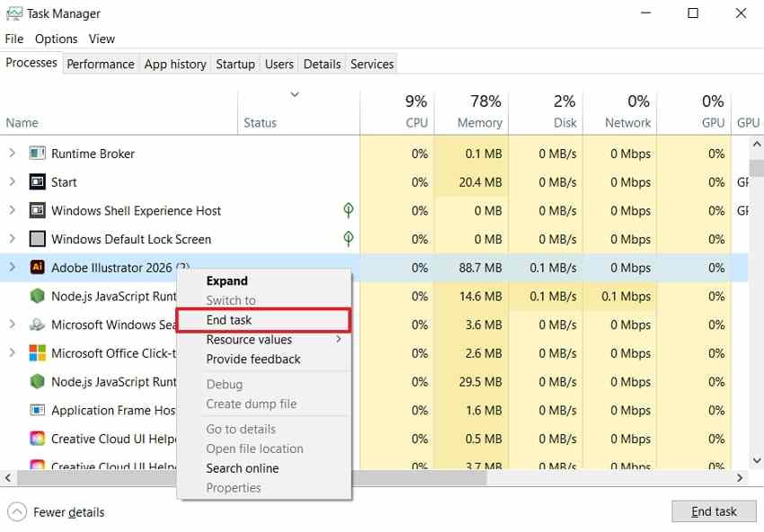The height and width of the screenshot is (532, 764).
Task: Click the Windows Default Lock Screen icon
Action: 38,239
